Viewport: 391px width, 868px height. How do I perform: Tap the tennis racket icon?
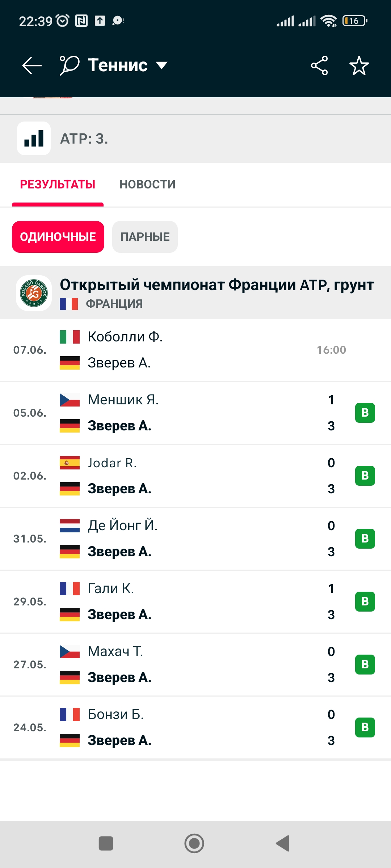[69, 65]
